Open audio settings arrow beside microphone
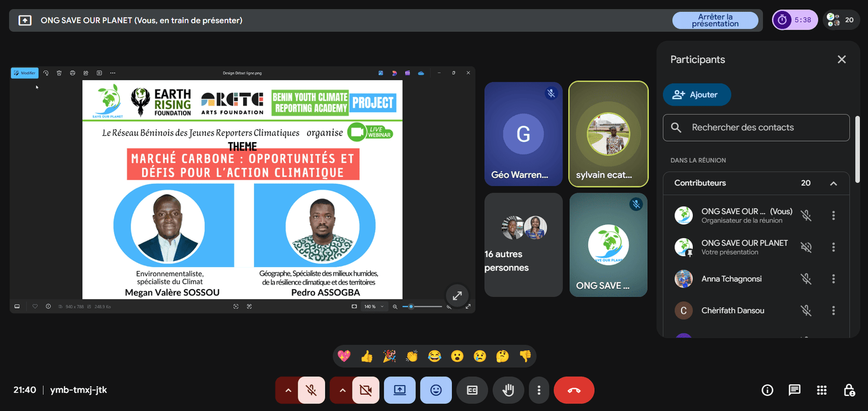 coord(288,390)
